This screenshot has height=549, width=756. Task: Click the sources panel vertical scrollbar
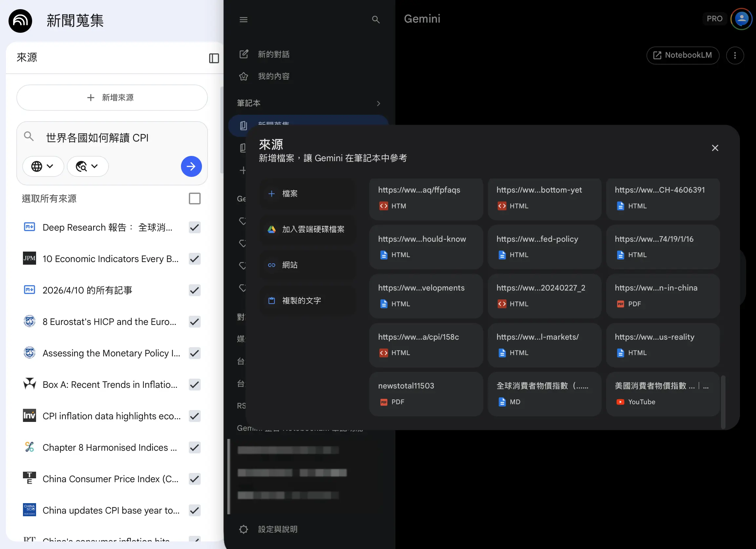pos(222,130)
